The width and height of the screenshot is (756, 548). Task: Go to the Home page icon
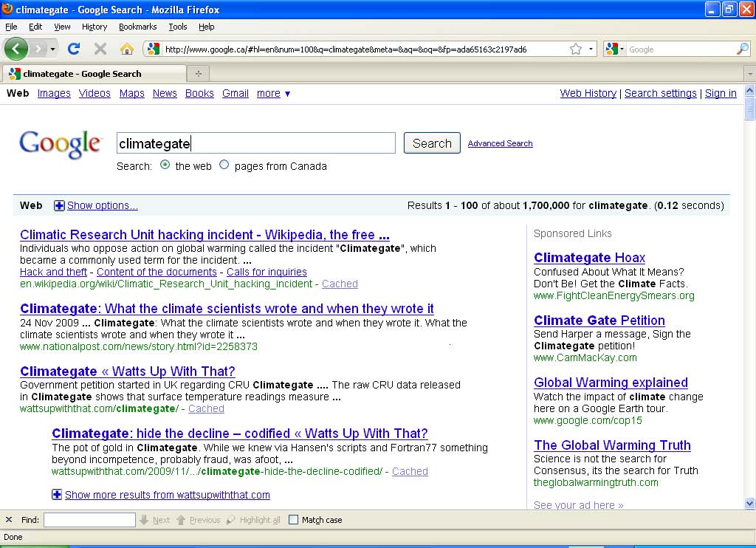(x=127, y=49)
